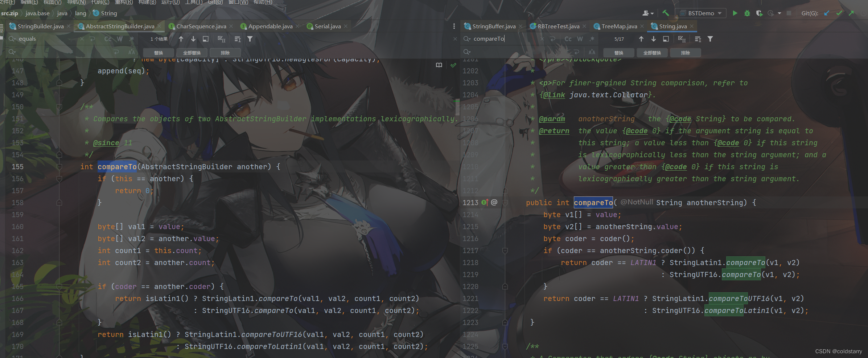Jump to previous compareTo occurrence in right pane

point(641,39)
